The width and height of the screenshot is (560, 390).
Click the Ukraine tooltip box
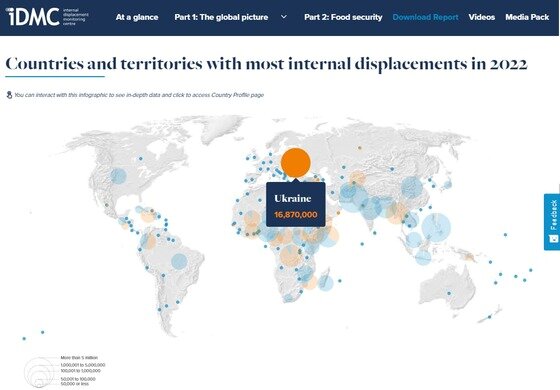[x=296, y=204]
